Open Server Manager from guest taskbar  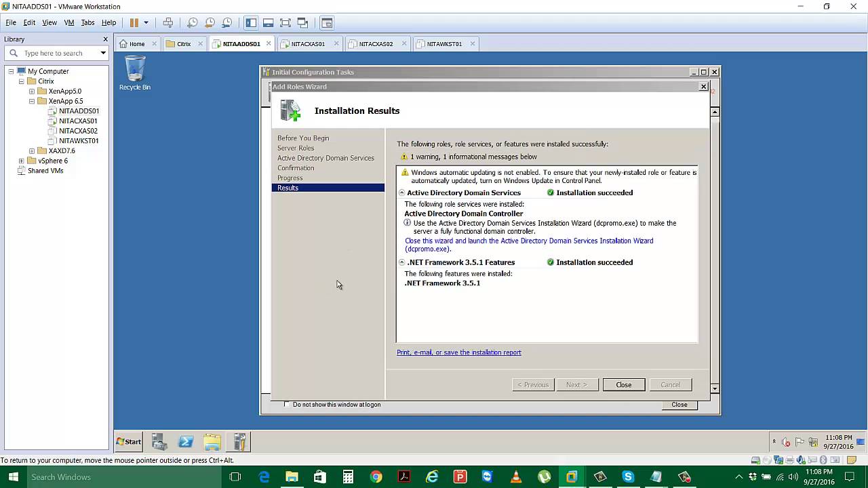point(159,442)
